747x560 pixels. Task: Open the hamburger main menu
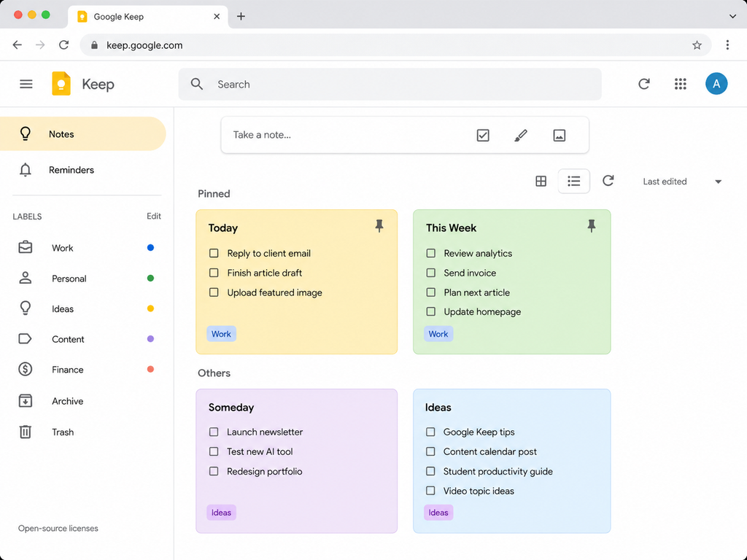point(26,85)
